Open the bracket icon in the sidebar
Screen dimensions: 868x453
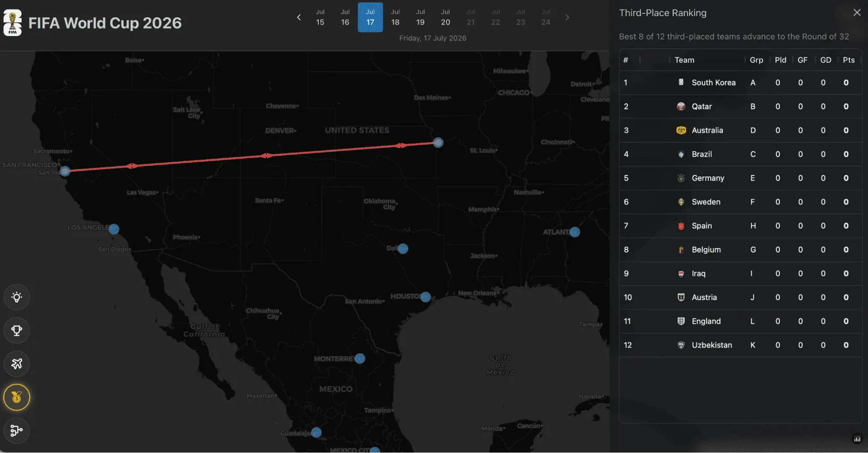17,430
